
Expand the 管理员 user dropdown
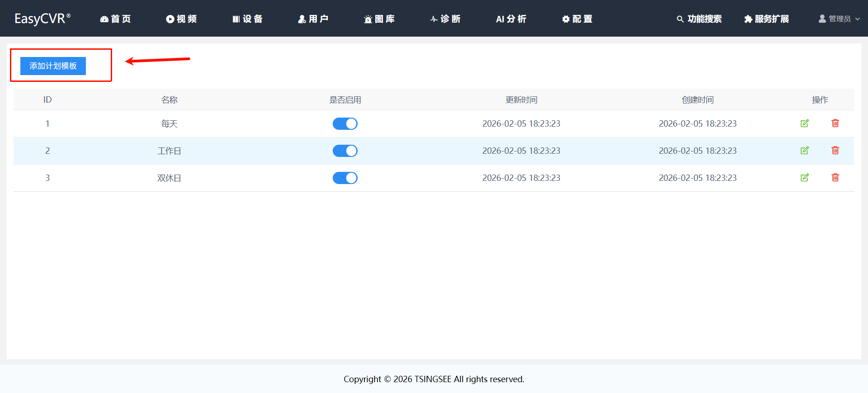[x=839, y=19]
